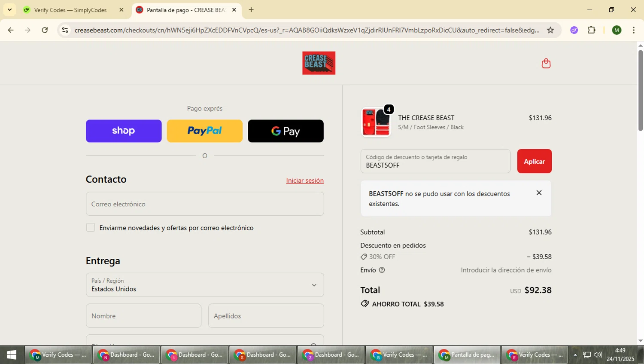Apply the discount code with Aplicar

click(535, 161)
